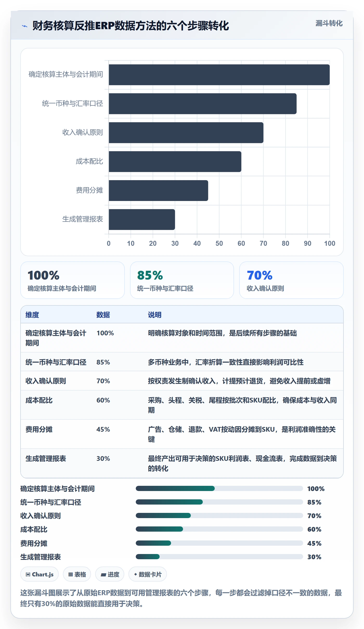364x629 pixels.
Task: Click the 100% stat card
Action: 73,280
